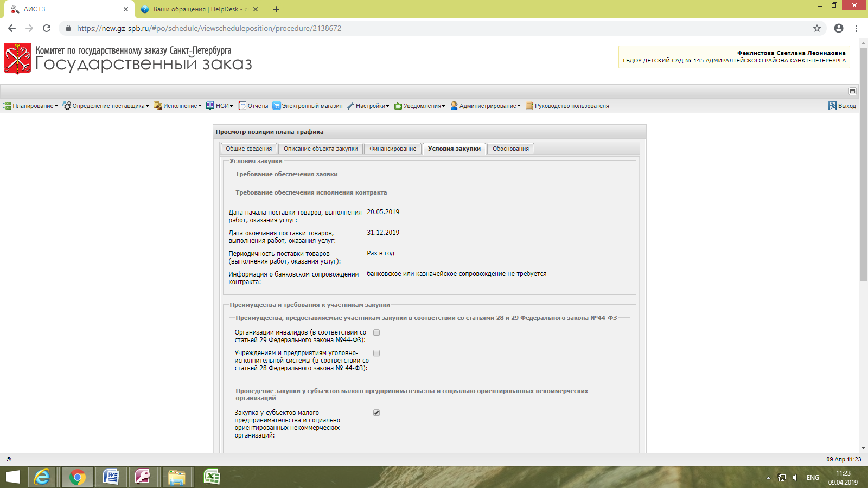Open the Windows Start menu

(13, 477)
